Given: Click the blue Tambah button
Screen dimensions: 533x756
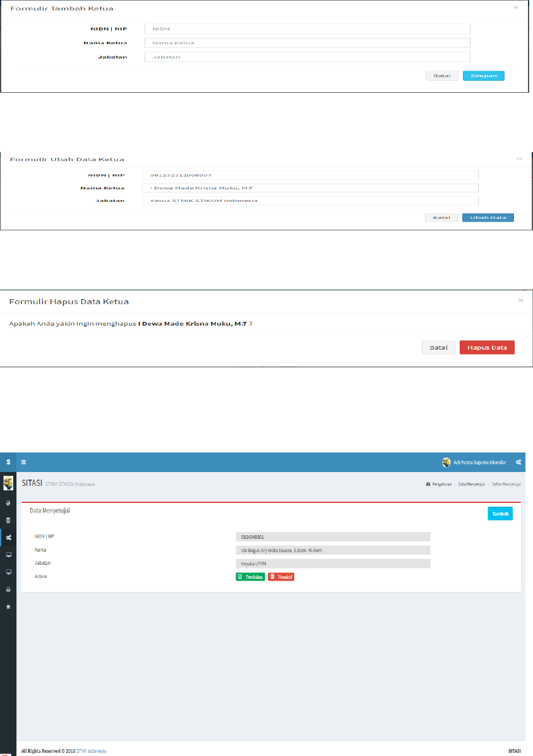Looking at the screenshot, I should click(500, 514).
